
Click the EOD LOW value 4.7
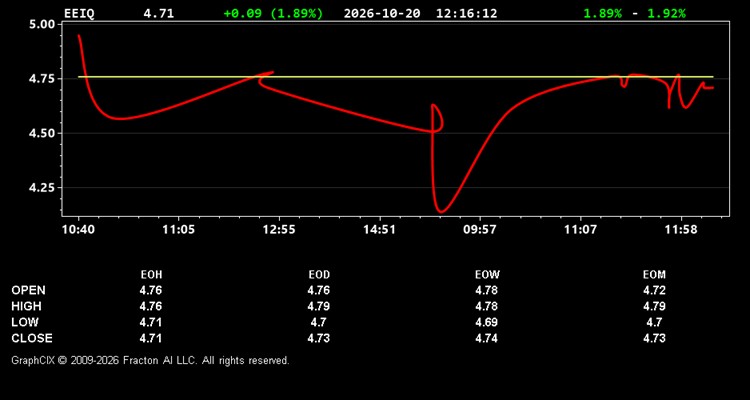click(319, 322)
